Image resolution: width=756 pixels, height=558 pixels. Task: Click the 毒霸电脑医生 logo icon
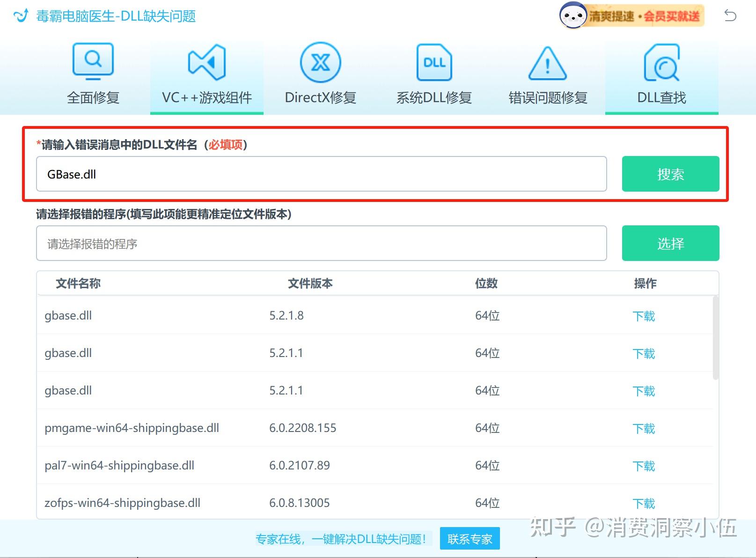pyautogui.click(x=20, y=15)
